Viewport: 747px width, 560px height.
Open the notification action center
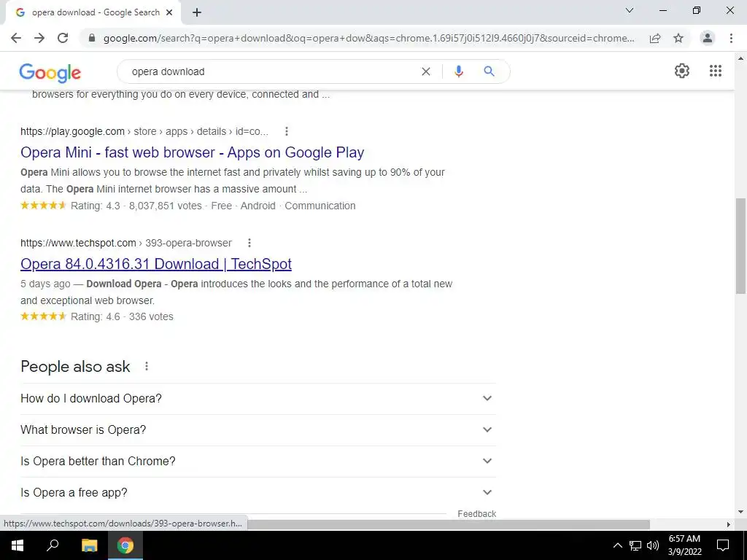click(x=723, y=545)
